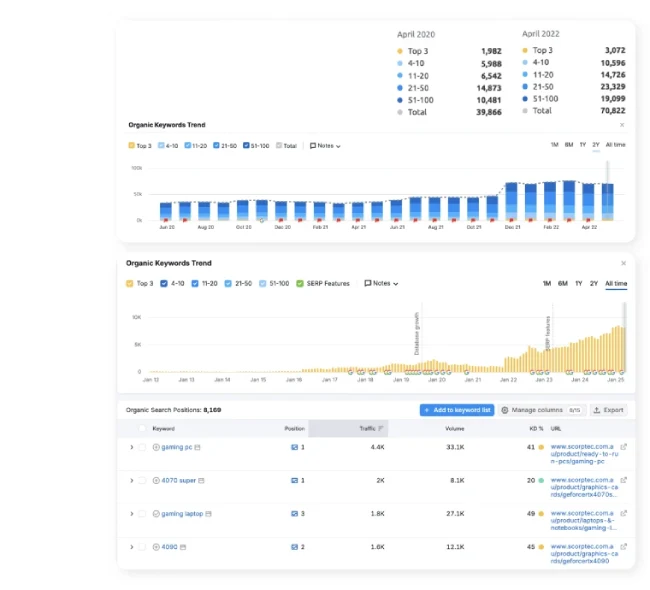Click the add icon beside gaming laptop keyword
The width and height of the screenshot is (650, 590).
click(156, 514)
